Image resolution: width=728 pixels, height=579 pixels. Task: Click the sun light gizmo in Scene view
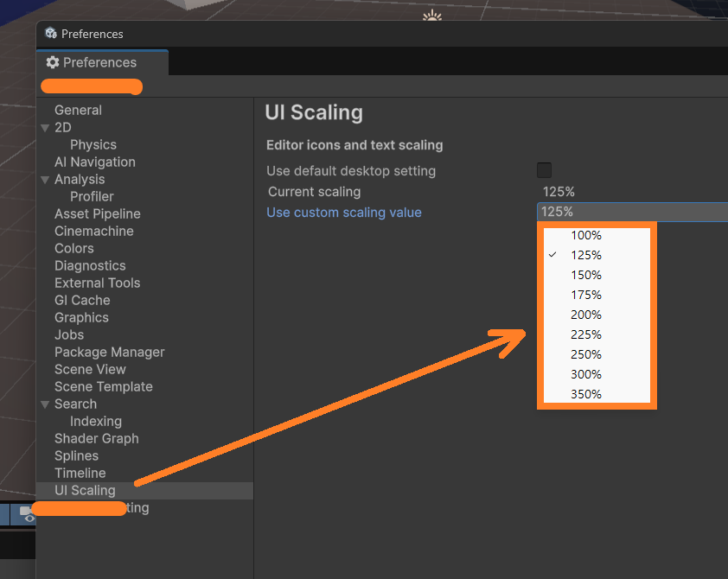[x=431, y=15]
